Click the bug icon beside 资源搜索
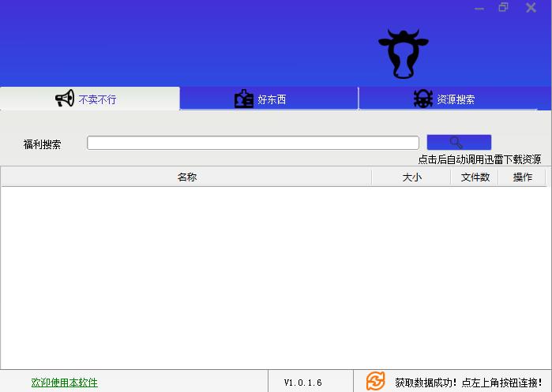The height and width of the screenshot is (392, 552). (423, 99)
